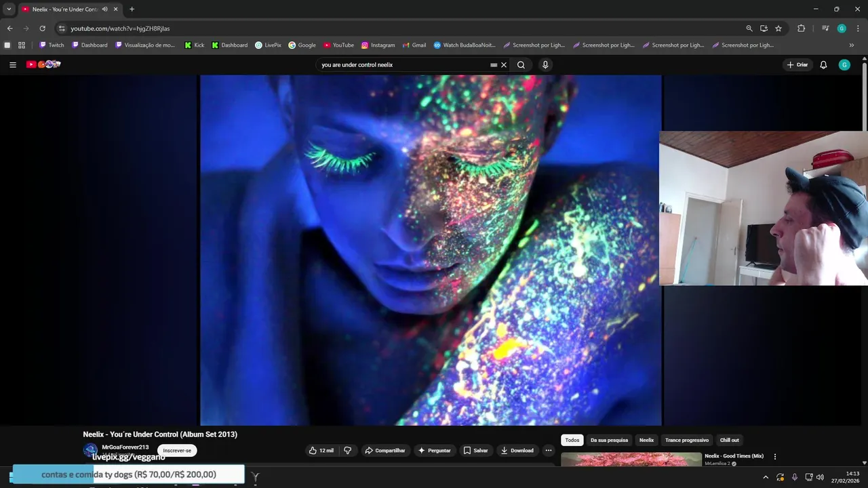Image resolution: width=868 pixels, height=488 pixels.
Task: Open the Watch BudaBoaNoit... bookmark
Action: (465, 45)
